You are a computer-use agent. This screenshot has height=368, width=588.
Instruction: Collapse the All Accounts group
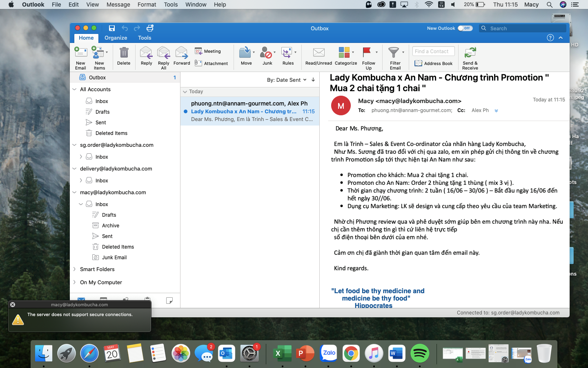point(74,89)
